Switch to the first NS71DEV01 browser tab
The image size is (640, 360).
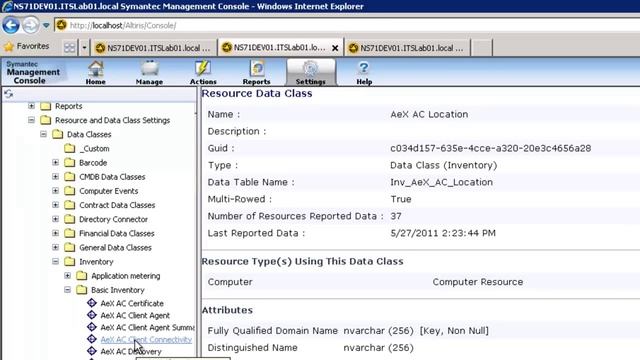click(154, 48)
